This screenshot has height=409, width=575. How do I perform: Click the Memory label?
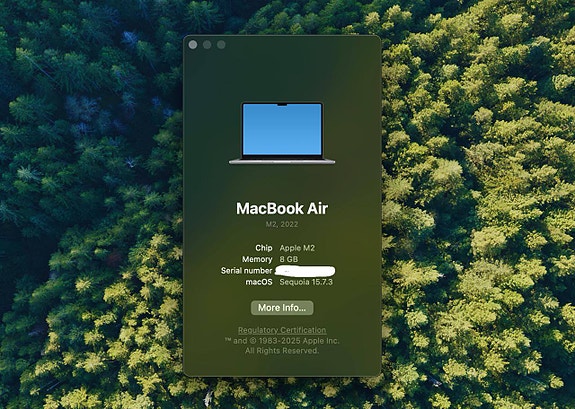(x=257, y=259)
